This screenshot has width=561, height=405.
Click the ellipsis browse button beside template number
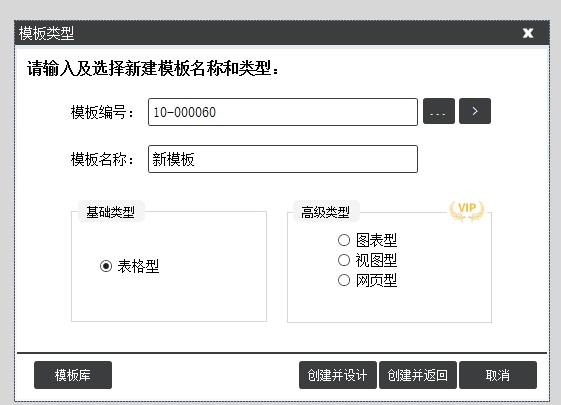(x=439, y=111)
